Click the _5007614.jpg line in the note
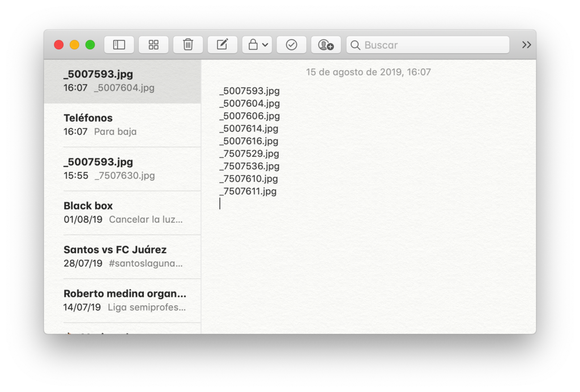This screenshot has width=580, height=392. pos(249,129)
